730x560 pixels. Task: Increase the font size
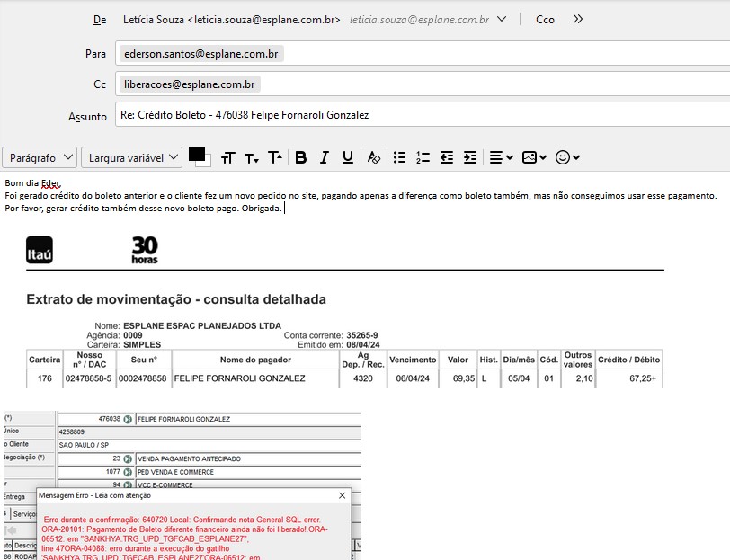tap(275, 157)
